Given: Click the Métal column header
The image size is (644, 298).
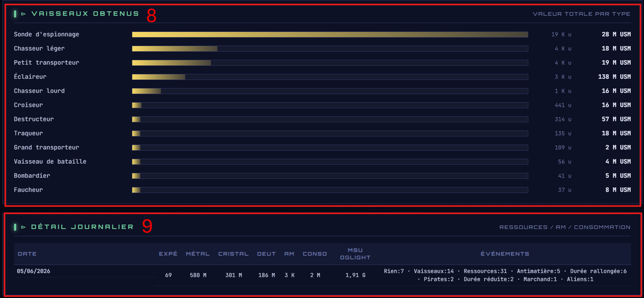Looking at the screenshot, I should tap(197, 254).
